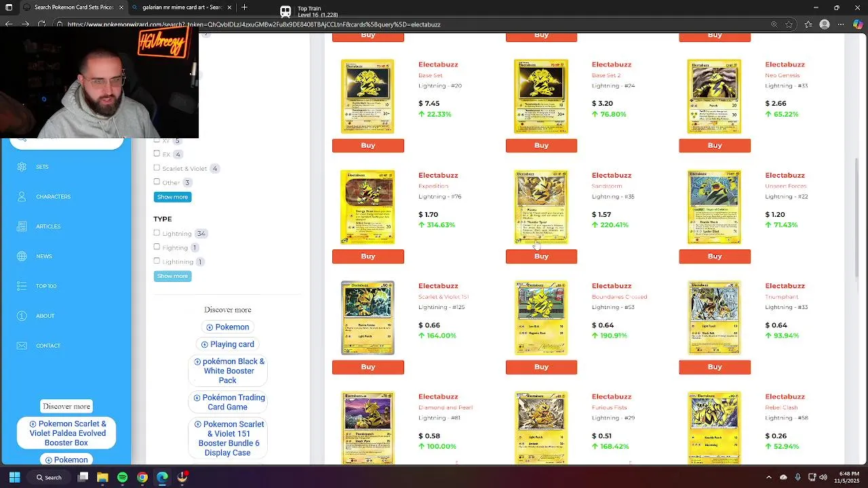Open Spotify from the taskbar
The image size is (868, 488).
click(x=122, y=477)
